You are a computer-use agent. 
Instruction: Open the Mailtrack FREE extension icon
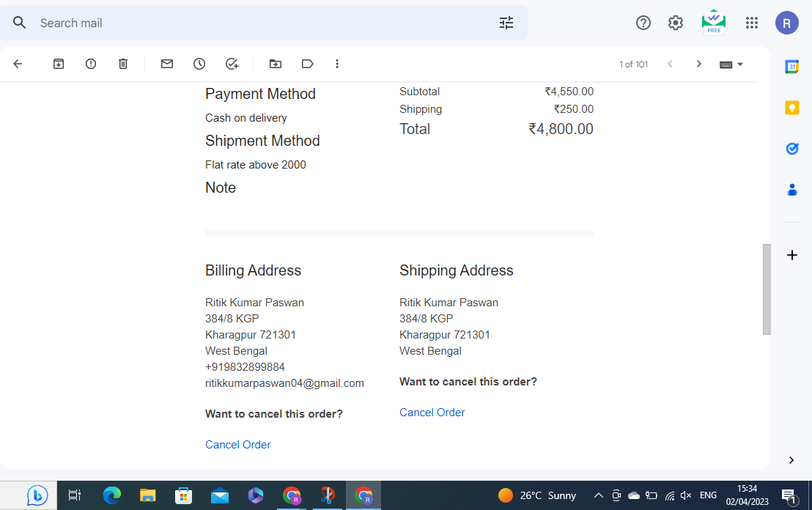tap(714, 22)
